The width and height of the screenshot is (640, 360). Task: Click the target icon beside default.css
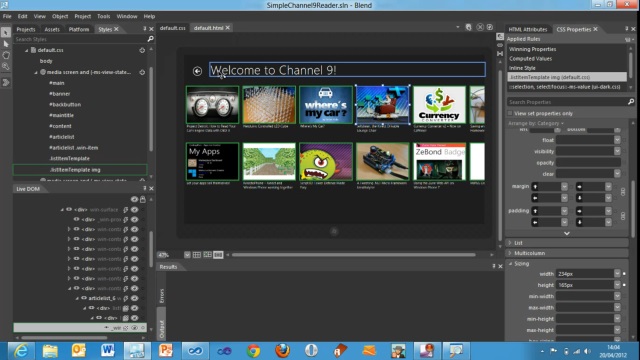[x=142, y=50]
